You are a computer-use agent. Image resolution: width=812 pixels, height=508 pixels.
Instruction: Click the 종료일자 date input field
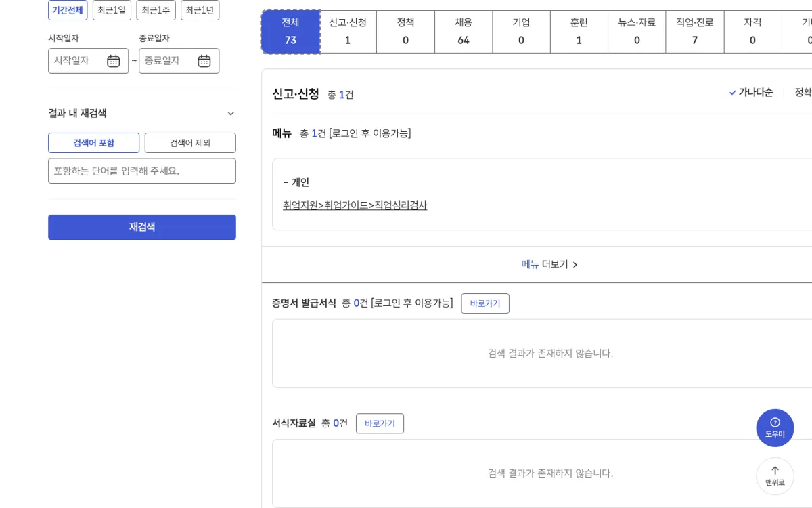tap(179, 61)
